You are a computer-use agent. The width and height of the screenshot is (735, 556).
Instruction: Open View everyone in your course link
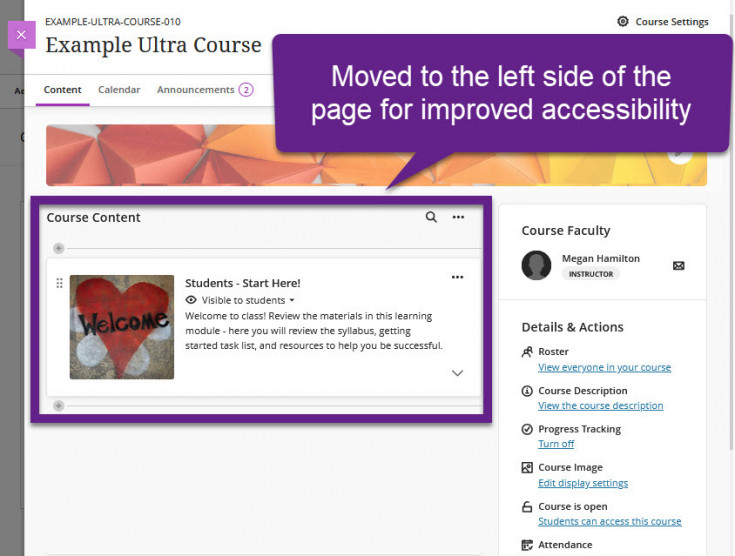click(604, 367)
